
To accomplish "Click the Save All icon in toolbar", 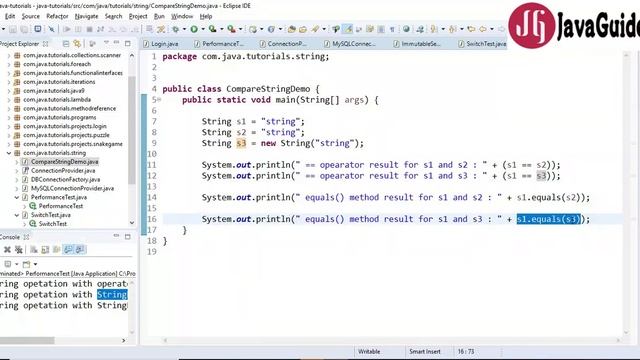I will [24, 29].
